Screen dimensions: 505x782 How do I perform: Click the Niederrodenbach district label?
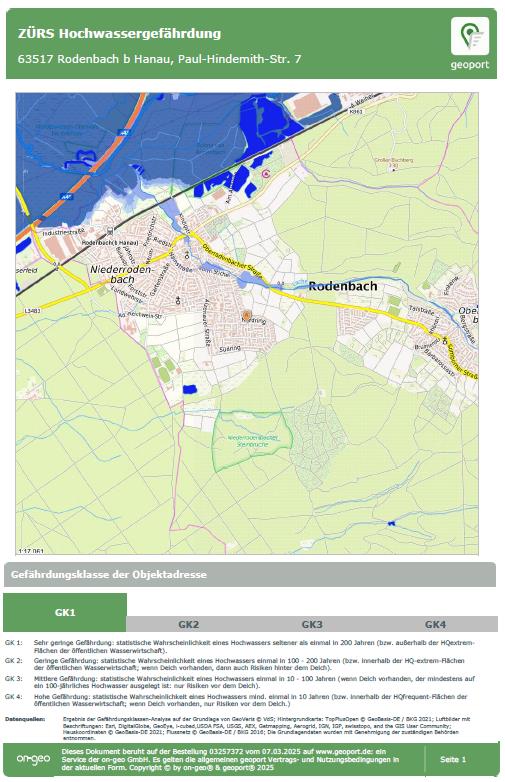pyautogui.click(x=123, y=274)
